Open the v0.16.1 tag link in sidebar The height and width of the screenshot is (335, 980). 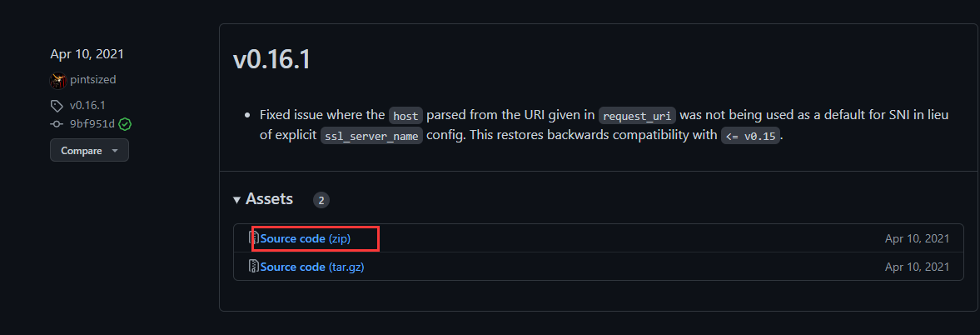[x=87, y=106]
